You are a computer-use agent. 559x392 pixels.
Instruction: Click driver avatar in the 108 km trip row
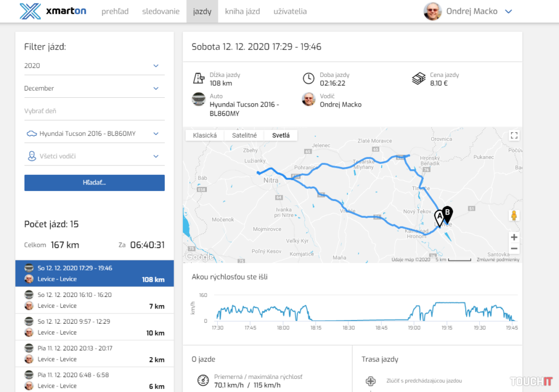pyautogui.click(x=29, y=279)
